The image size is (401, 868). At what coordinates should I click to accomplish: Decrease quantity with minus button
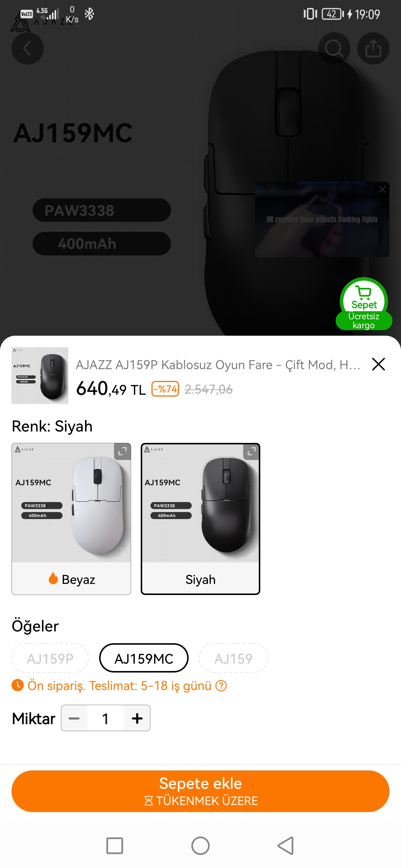(74, 719)
